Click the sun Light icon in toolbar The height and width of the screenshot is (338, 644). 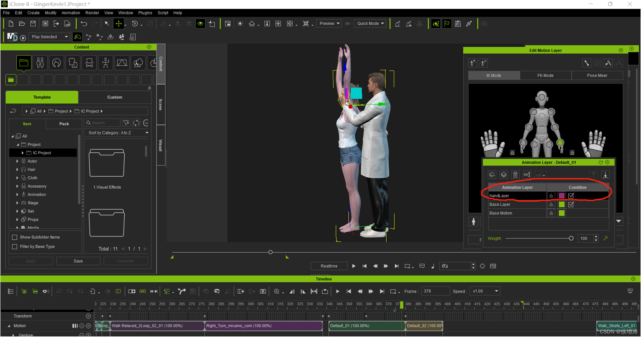[240, 24]
